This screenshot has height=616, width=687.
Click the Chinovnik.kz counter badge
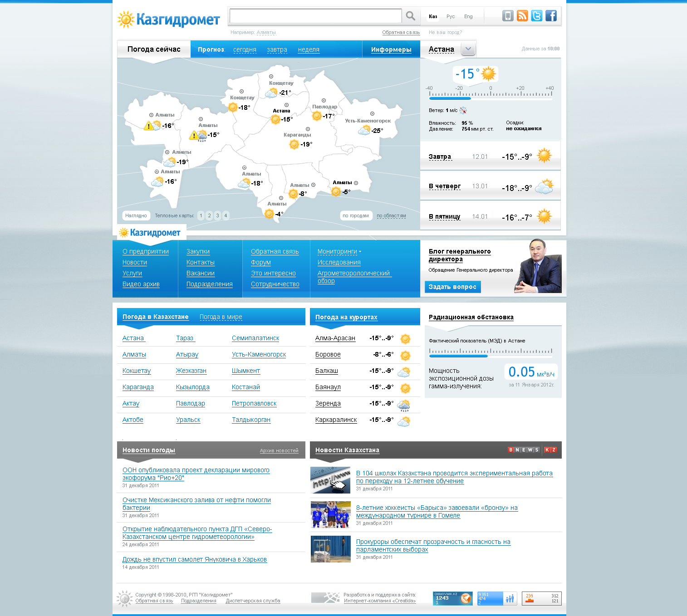pos(452,598)
